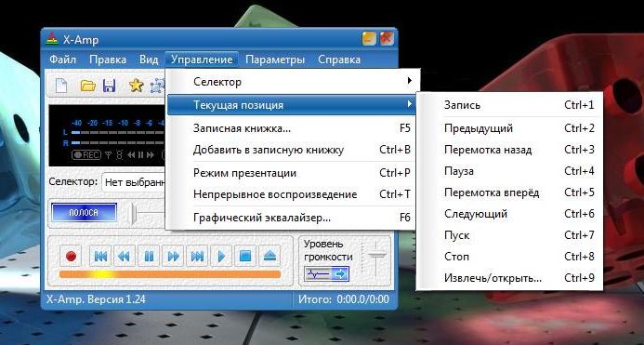The height and width of the screenshot is (345, 644).
Task: Click the REC indicator in the display
Action: point(86,154)
